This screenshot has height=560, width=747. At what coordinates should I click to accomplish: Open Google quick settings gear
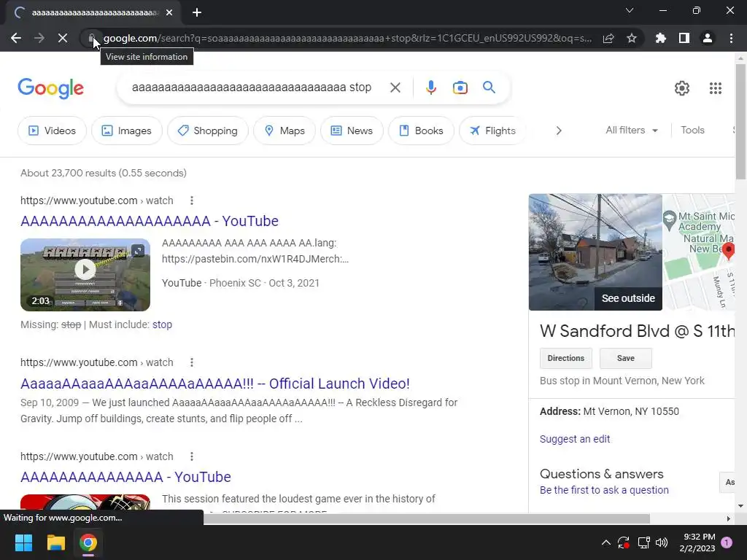tap(682, 88)
